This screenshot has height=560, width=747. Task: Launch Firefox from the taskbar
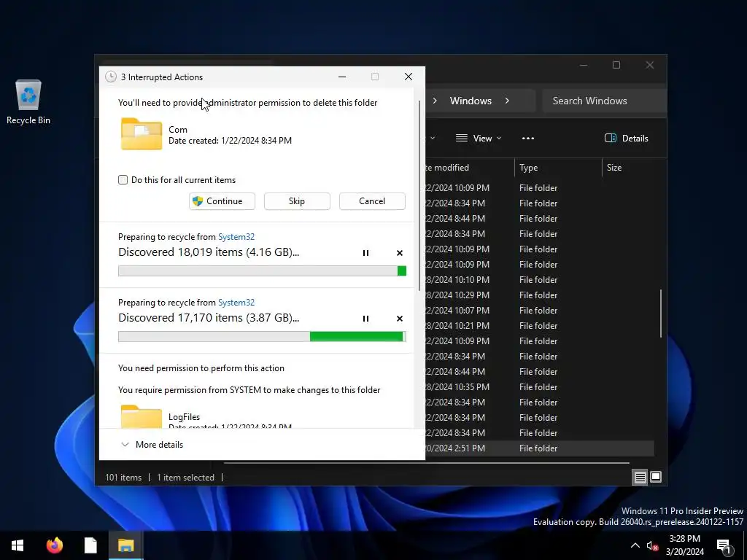pos(54,545)
